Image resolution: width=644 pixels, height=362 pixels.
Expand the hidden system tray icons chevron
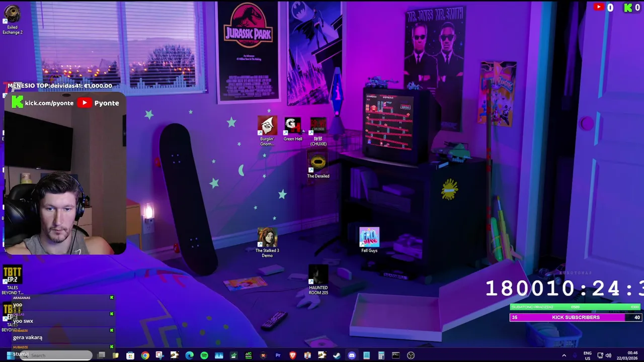click(564, 355)
